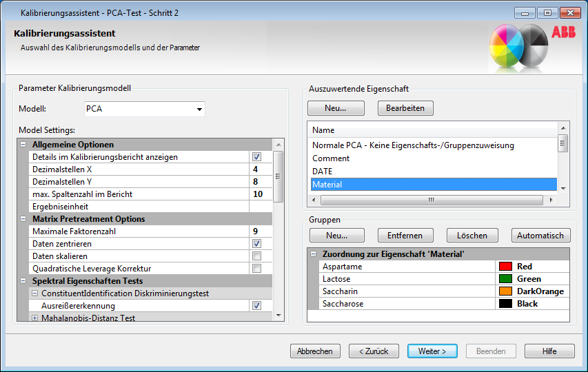Click the DarkOrange swatch for Saccharin

point(506,291)
